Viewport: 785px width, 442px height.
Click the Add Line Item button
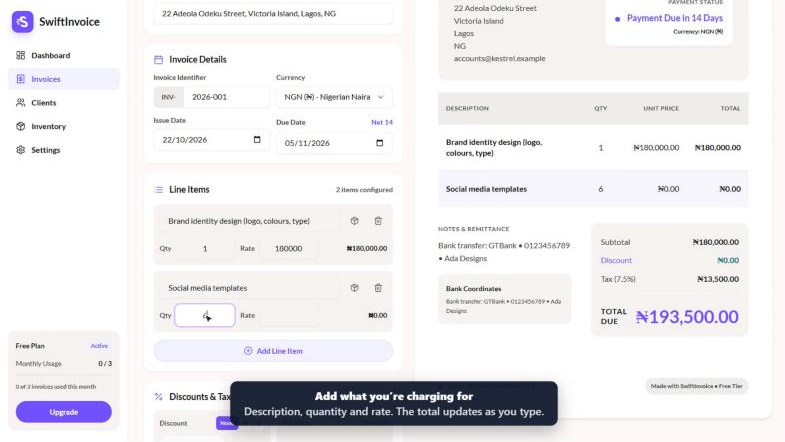click(x=273, y=351)
